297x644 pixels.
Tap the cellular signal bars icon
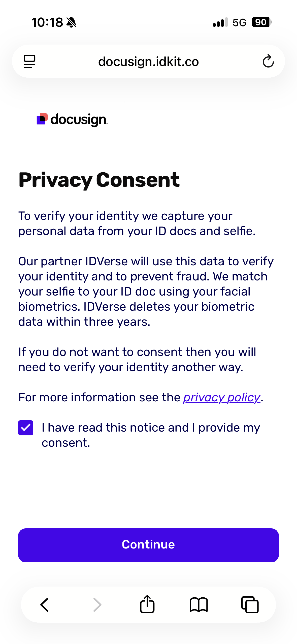[x=220, y=22]
